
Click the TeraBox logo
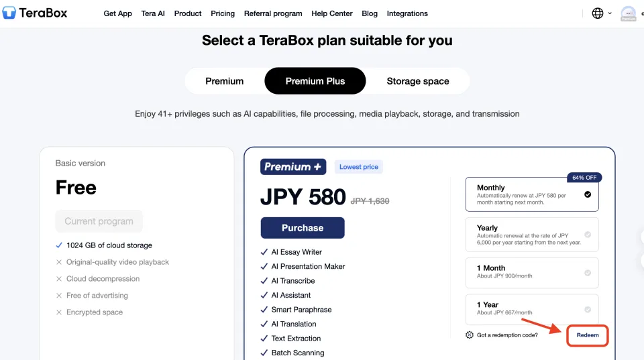point(35,13)
